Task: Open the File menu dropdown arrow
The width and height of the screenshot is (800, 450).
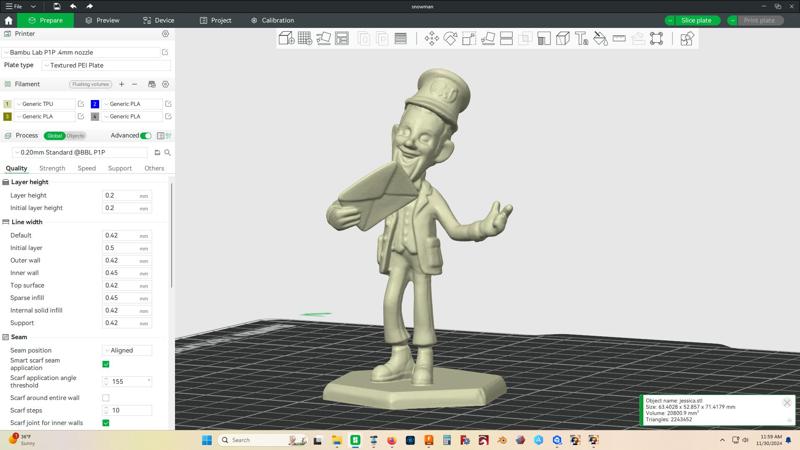Action: point(33,6)
